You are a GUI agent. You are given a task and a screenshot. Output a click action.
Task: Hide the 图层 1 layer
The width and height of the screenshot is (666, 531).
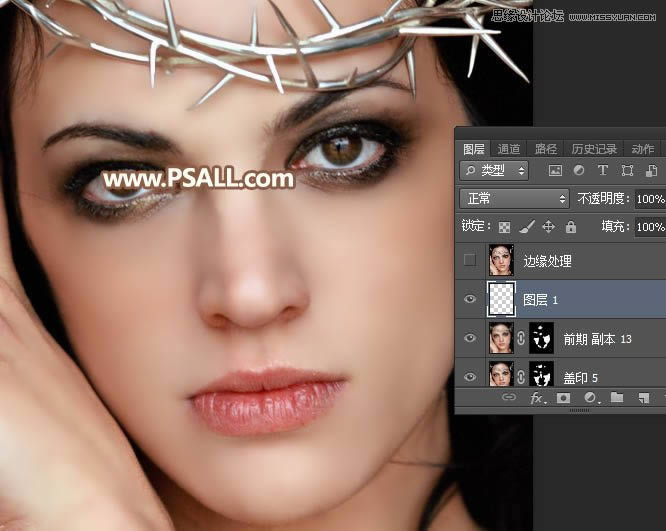(470, 299)
